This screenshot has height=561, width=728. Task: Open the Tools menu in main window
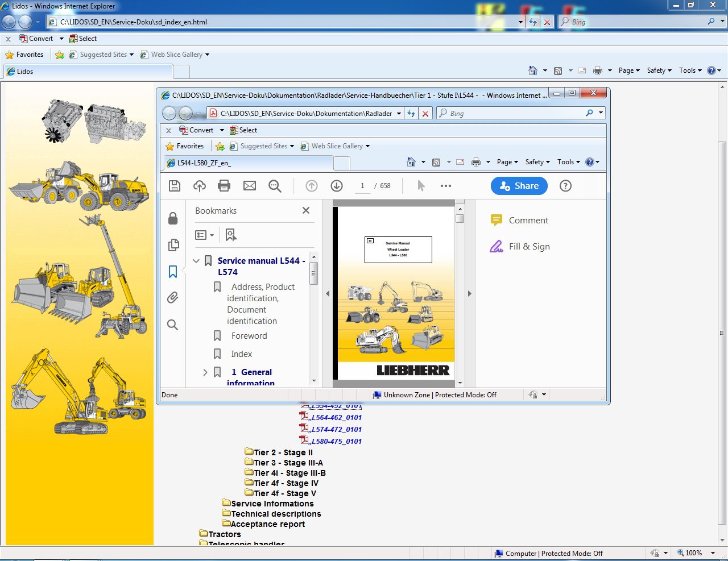tap(690, 70)
